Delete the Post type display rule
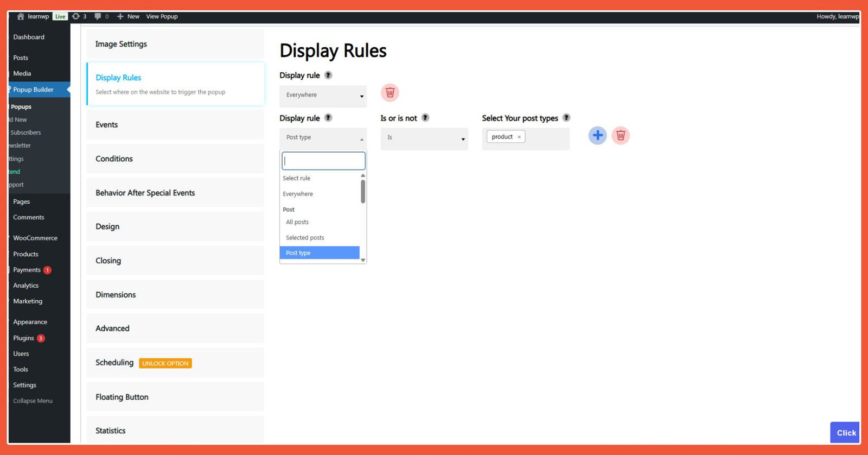The image size is (868, 455). (621, 135)
